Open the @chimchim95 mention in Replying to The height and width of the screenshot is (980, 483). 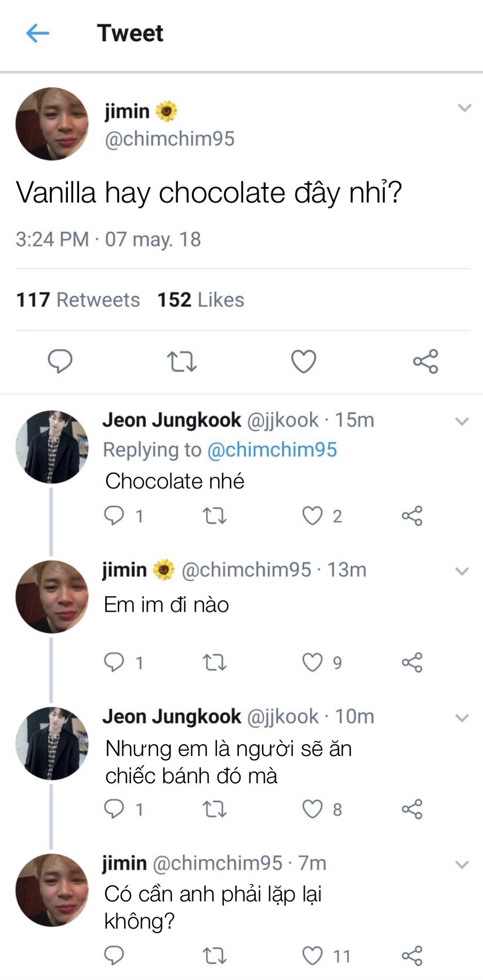[272, 450]
